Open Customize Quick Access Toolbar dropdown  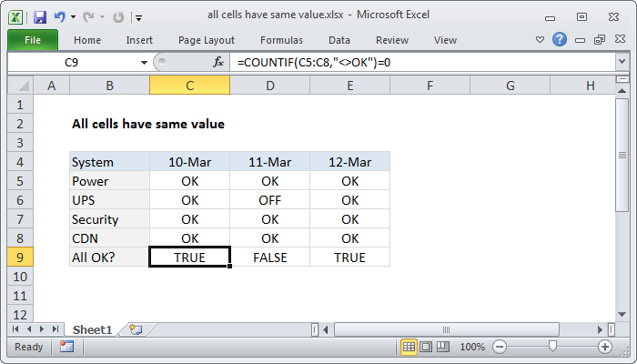(x=137, y=16)
